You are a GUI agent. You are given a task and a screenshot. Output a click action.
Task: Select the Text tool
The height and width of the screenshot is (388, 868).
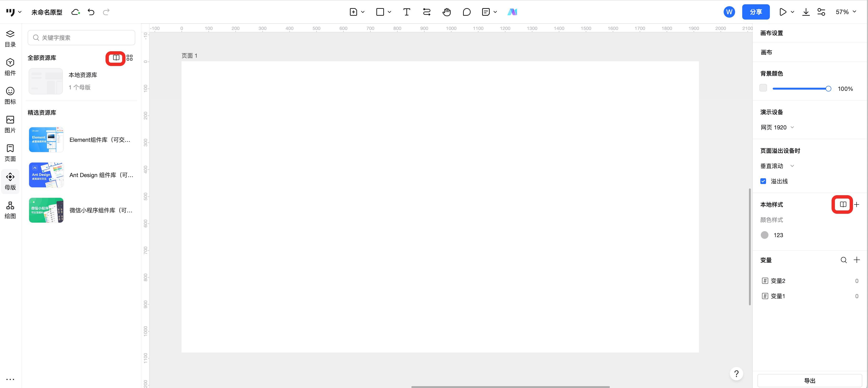(407, 12)
